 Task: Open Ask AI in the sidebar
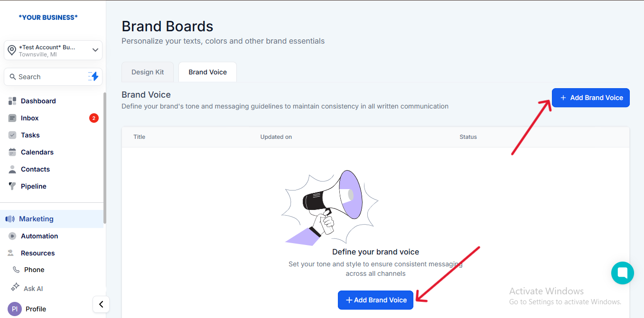click(x=33, y=289)
